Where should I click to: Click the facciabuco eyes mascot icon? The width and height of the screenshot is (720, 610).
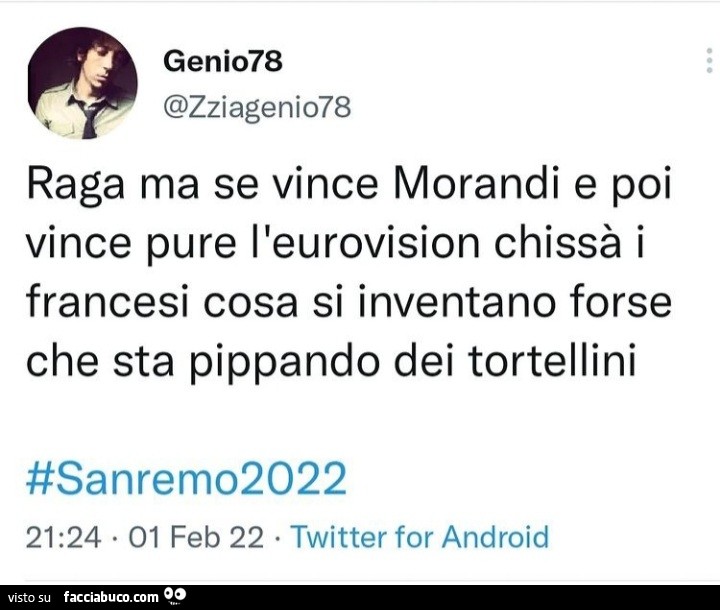point(175,595)
